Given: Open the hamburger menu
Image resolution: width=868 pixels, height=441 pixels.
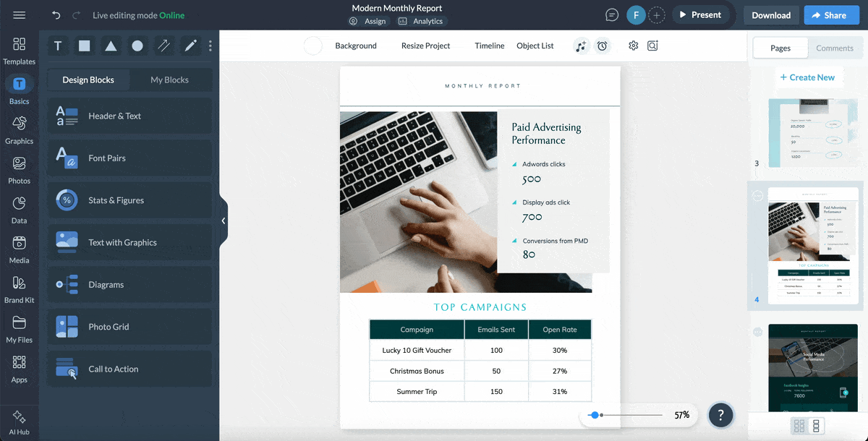Looking at the screenshot, I should [x=19, y=14].
